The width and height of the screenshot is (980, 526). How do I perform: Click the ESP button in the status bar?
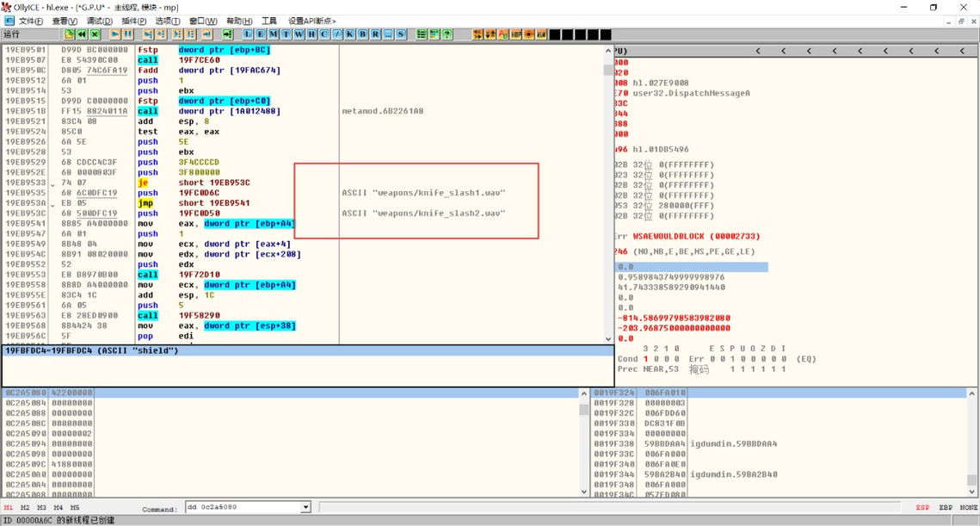pos(922,507)
